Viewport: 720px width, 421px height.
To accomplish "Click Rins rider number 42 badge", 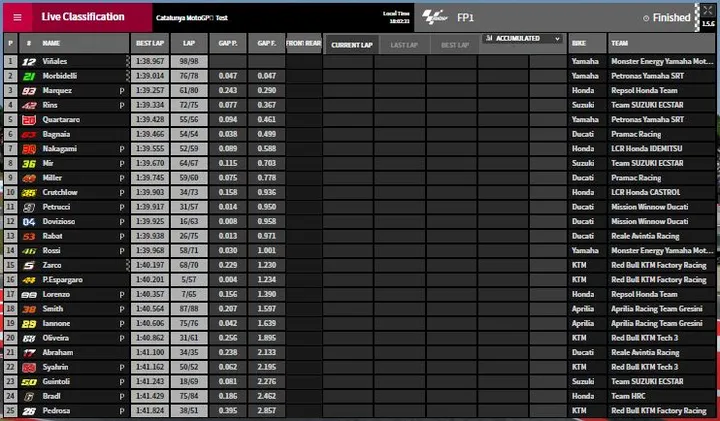I will click(29, 105).
